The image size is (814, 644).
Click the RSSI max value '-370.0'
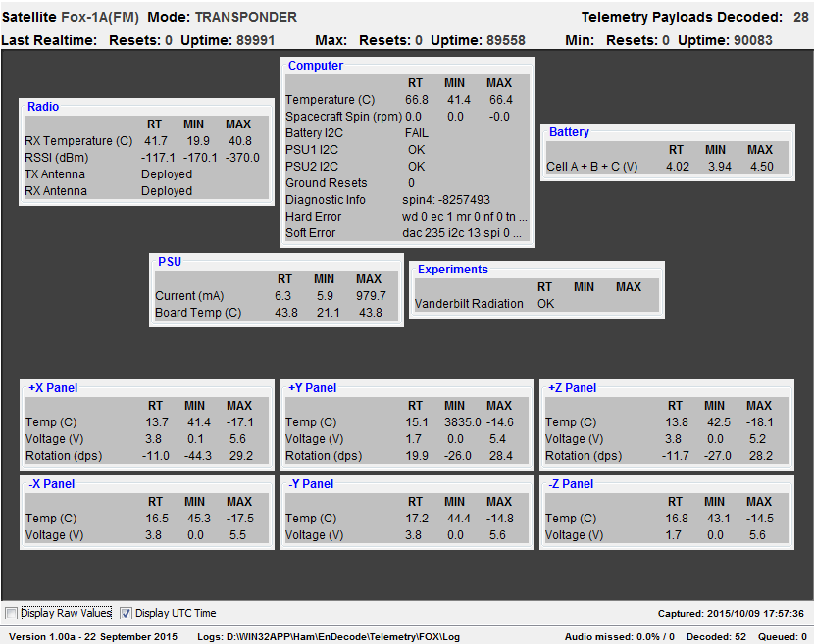(x=242, y=158)
